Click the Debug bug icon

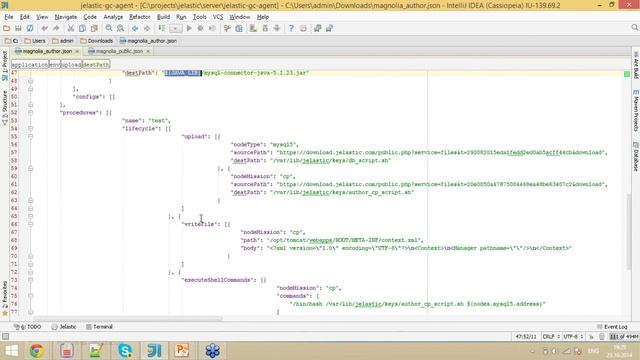tap(200, 28)
